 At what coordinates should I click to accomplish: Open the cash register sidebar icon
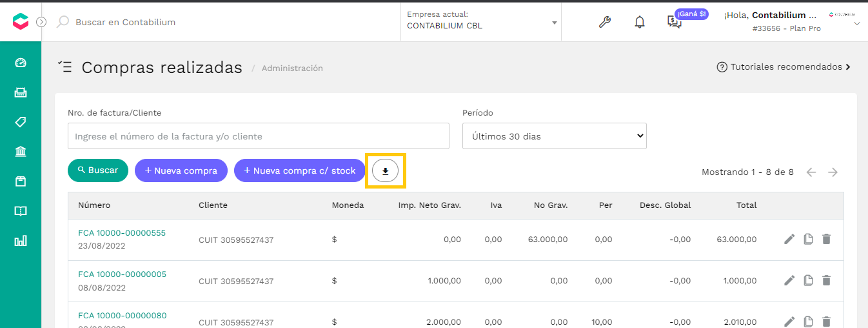[21, 92]
